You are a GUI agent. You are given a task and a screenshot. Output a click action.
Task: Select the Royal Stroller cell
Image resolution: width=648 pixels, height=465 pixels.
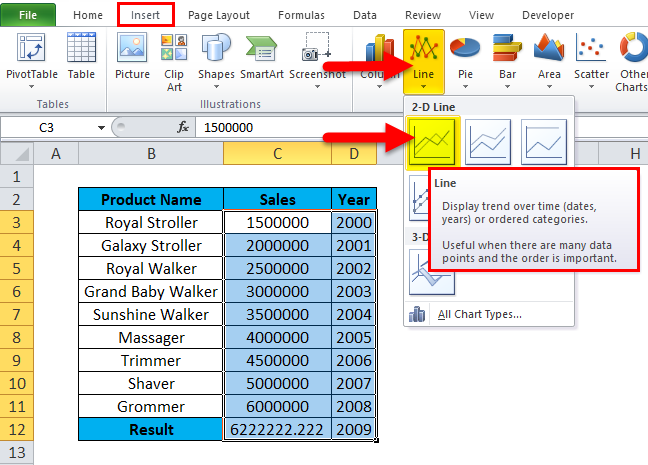[x=151, y=223]
